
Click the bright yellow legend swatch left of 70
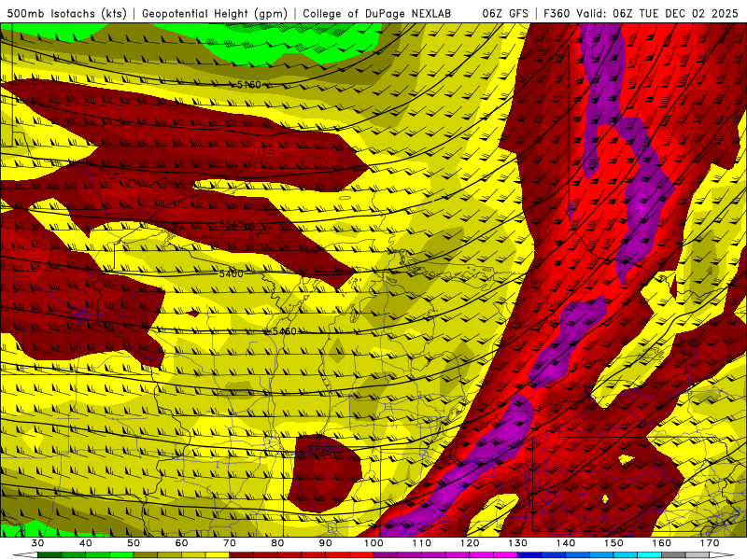[x=218, y=555]
